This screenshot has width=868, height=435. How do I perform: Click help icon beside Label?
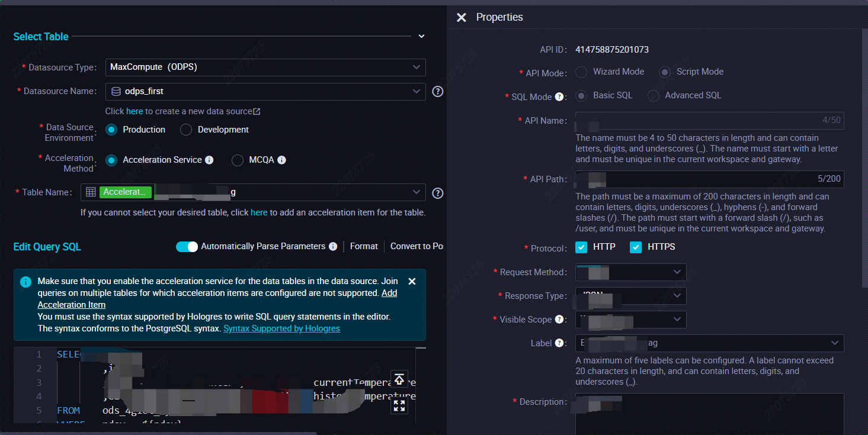[x=559, y=343]
